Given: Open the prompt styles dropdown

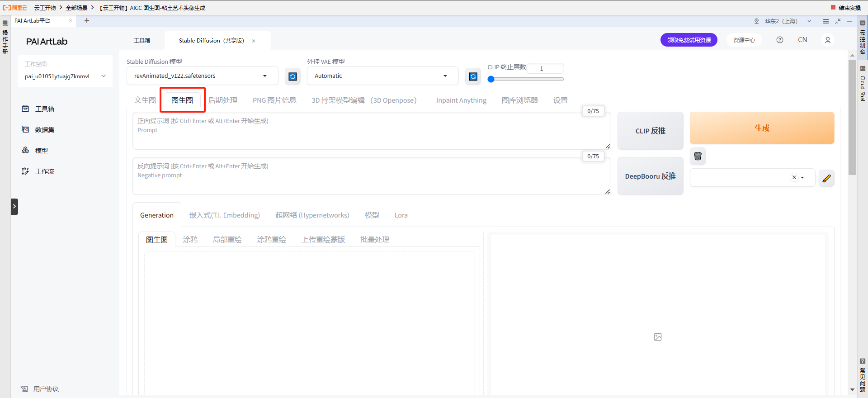Looking at the screenshot, I should [x=752, y=177].
